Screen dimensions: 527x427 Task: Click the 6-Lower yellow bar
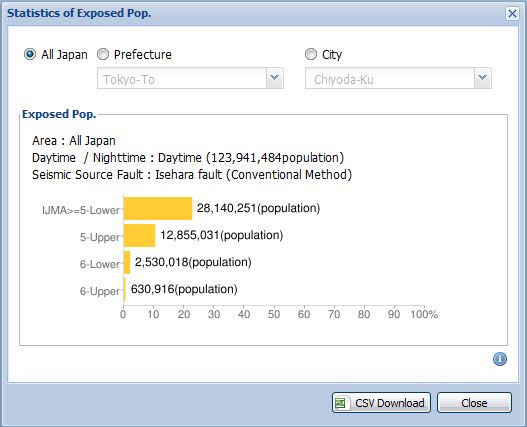click(127, 262)
